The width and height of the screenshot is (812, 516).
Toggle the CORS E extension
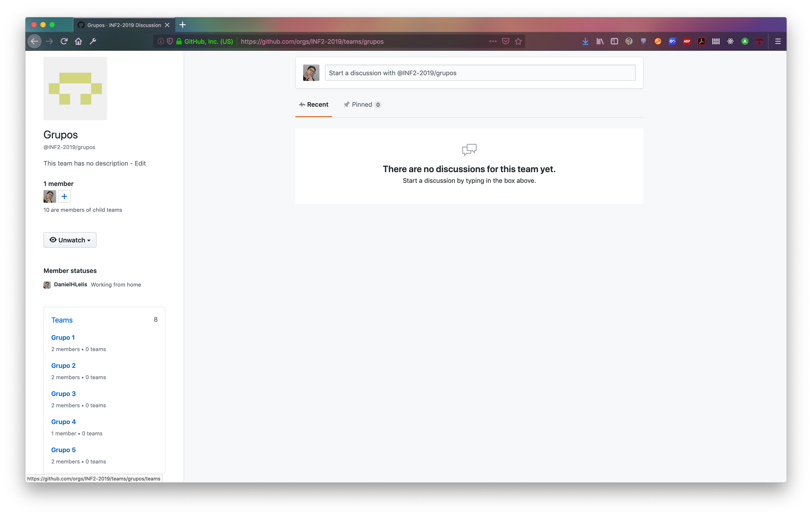click(759, 41)
